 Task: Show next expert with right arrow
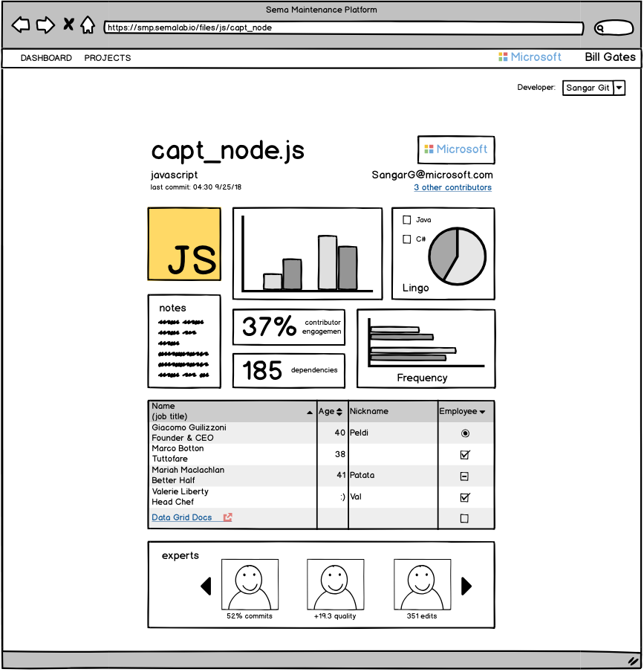pos(466,587)
